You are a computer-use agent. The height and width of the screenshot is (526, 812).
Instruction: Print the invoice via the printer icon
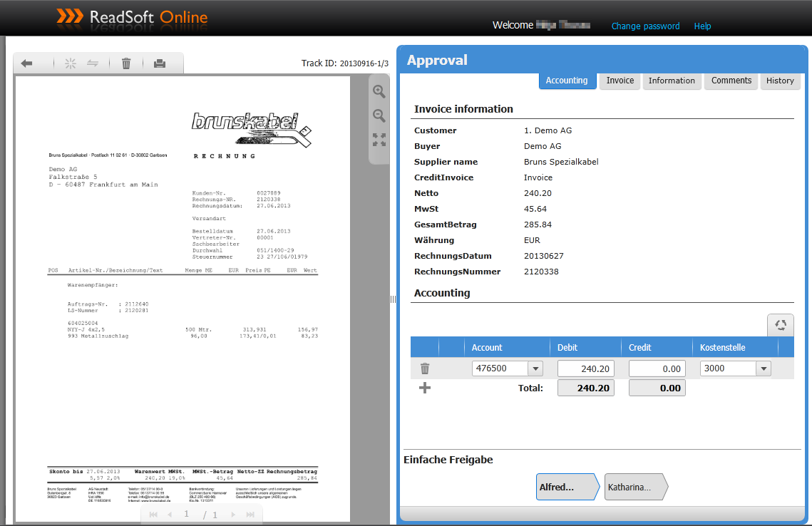click(160, 63)
